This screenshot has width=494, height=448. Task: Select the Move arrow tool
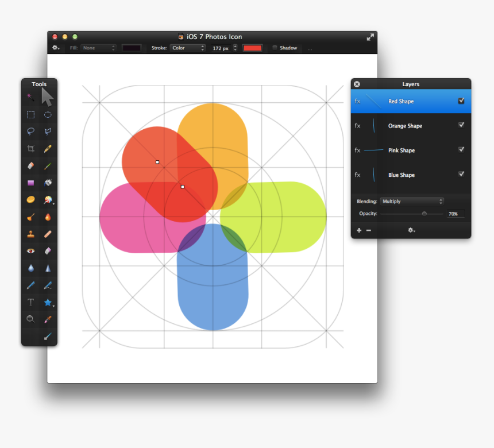tap(47, 97)
